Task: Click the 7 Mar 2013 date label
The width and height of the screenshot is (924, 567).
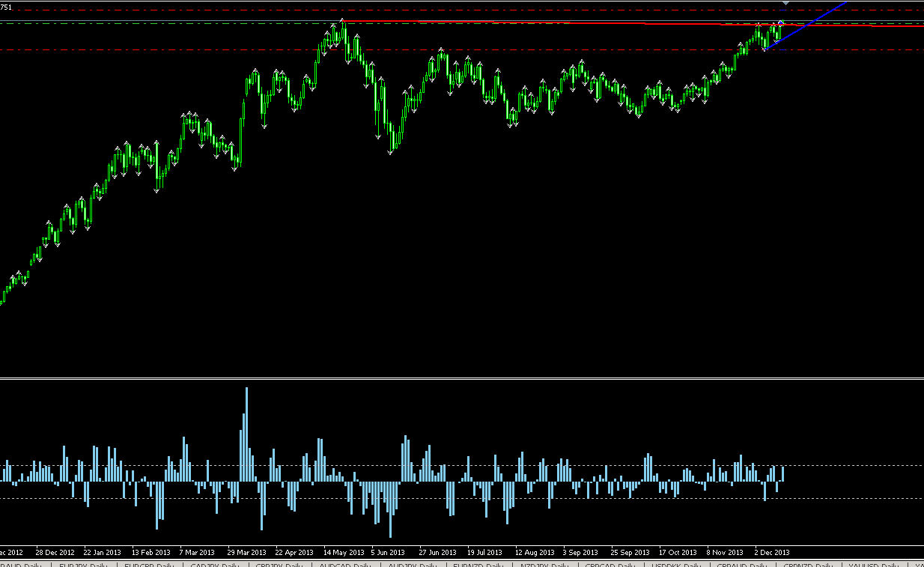Action: [198, 553]
